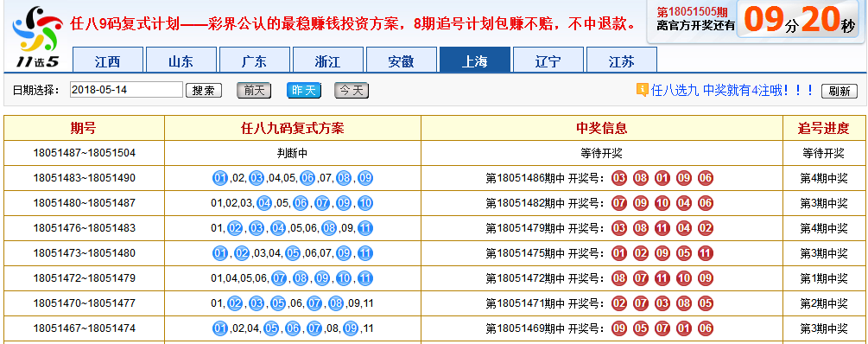Select period range 18051473~18051480
Screen dimensions: 868x344
coord(84,253)
